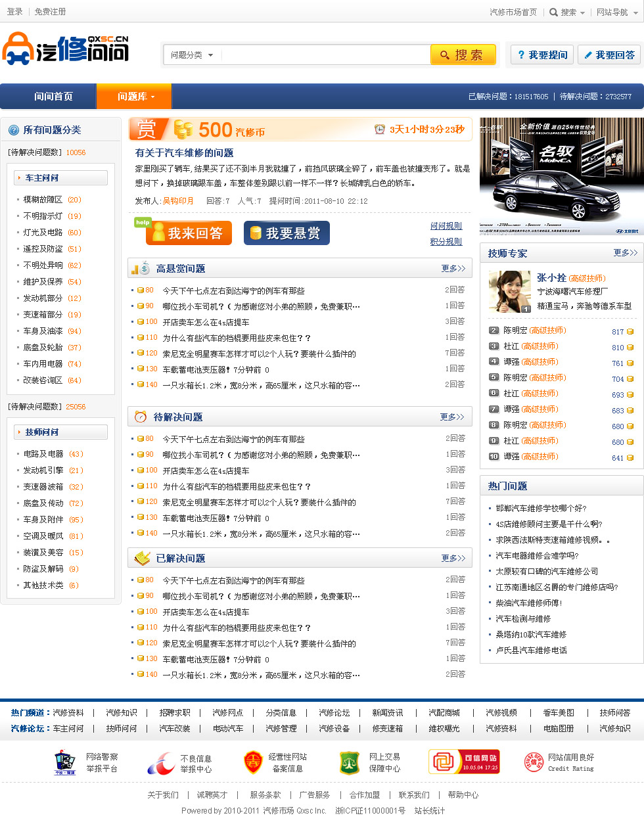Click the coin icon beside score 817
This screenshot has height=826, width=644.
coord(630,332)
